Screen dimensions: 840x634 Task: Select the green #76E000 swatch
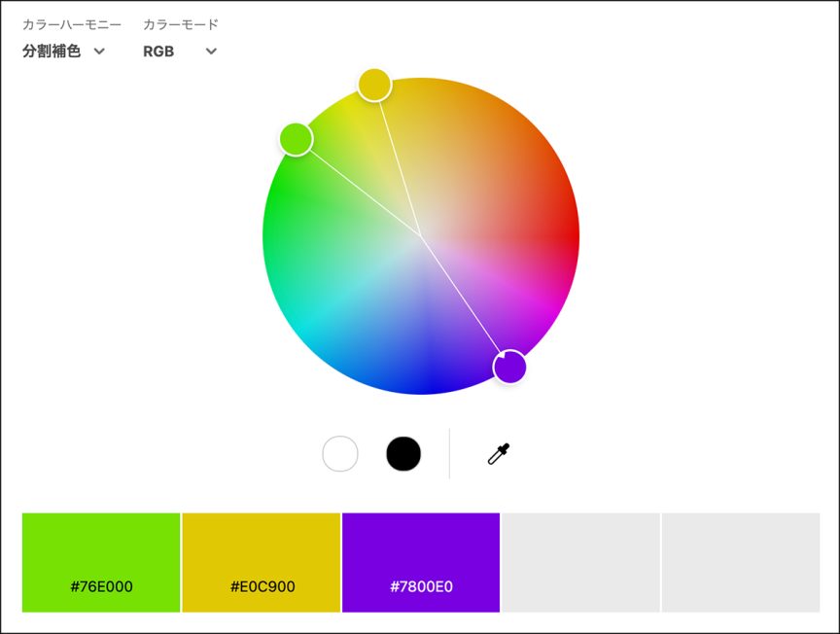[x=101, y=549]
